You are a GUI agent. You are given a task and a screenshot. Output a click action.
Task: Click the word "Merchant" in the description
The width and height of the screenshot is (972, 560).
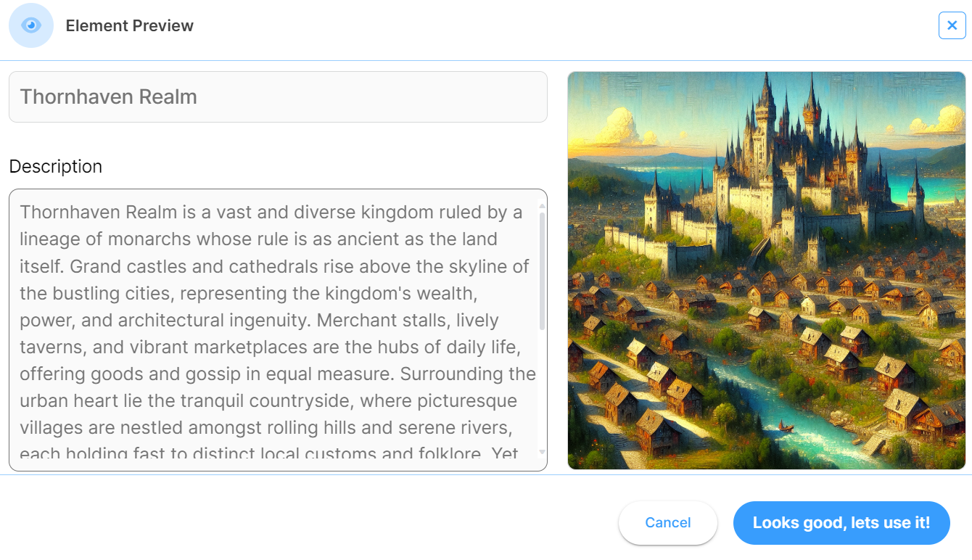351,321
